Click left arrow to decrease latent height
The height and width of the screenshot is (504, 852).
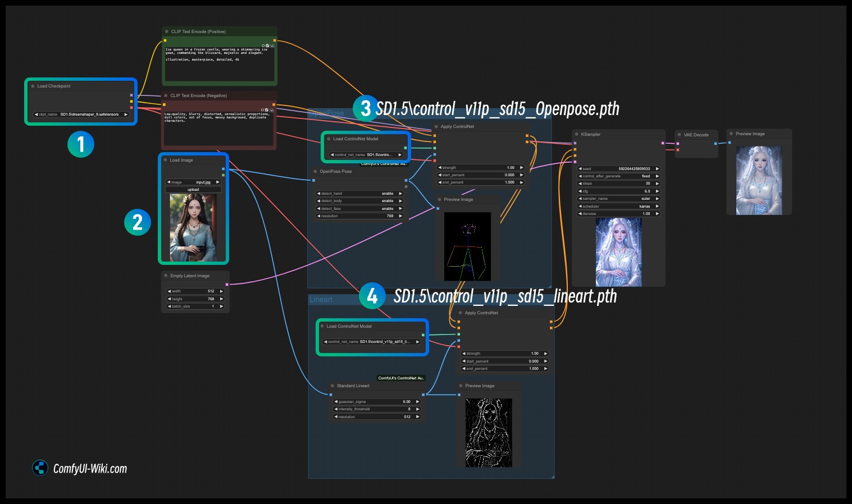click(x=168, y=299)
